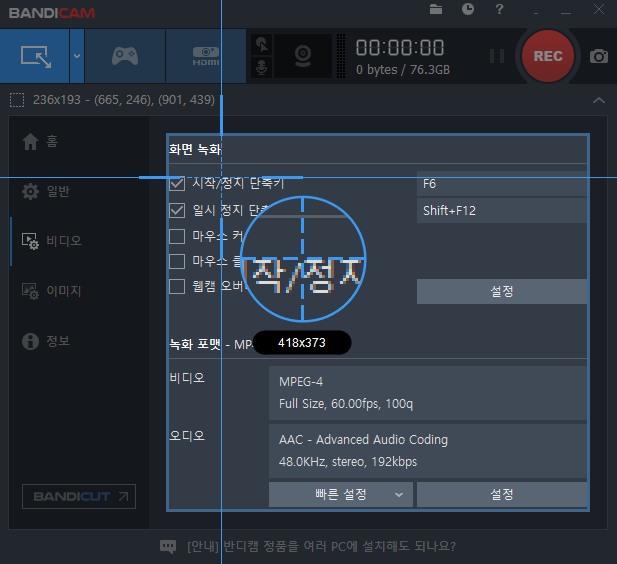Click the pause recording button
617x564 pixels.
click(x=497, y=56)
